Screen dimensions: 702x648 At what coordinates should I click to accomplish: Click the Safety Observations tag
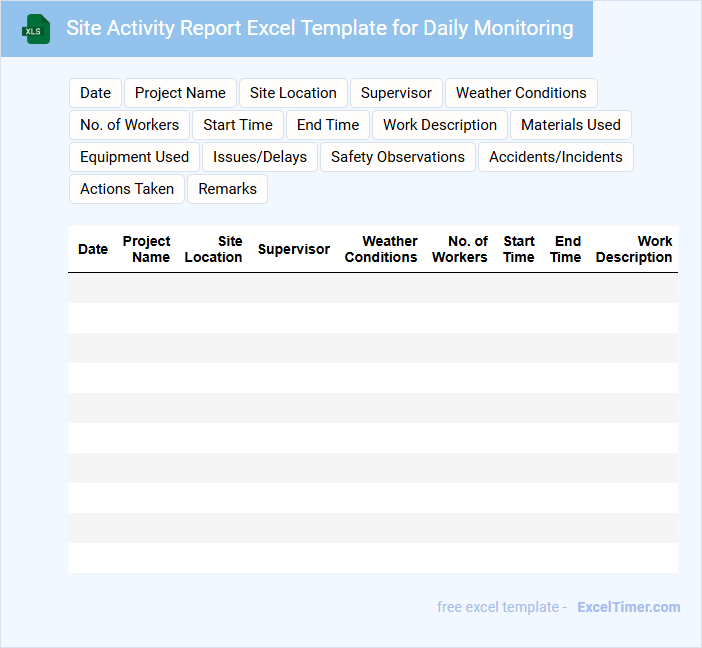pos(398,157)
